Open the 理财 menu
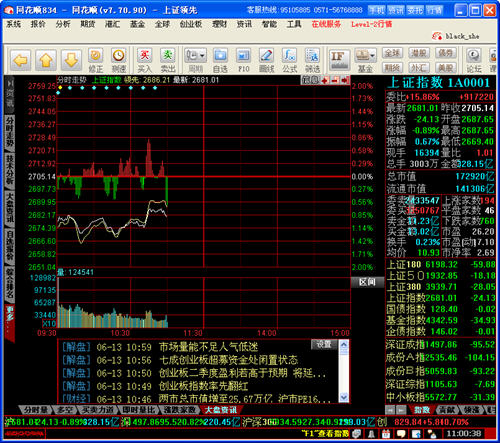 point(219,24)
